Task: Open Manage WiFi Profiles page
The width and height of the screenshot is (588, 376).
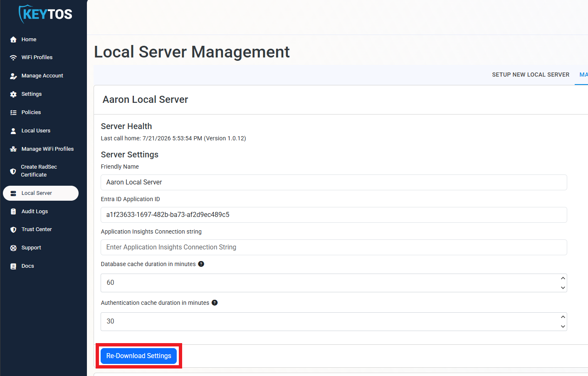Action: (x=47, y=149)
